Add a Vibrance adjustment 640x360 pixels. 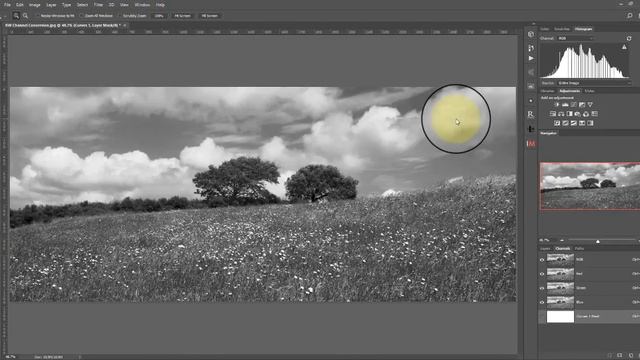click(590, 105)
